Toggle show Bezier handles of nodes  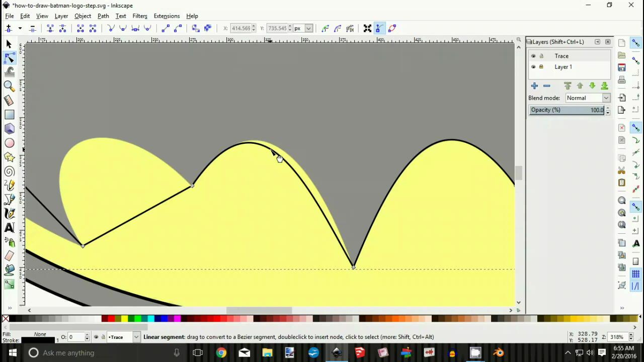(x=380, y=28)
